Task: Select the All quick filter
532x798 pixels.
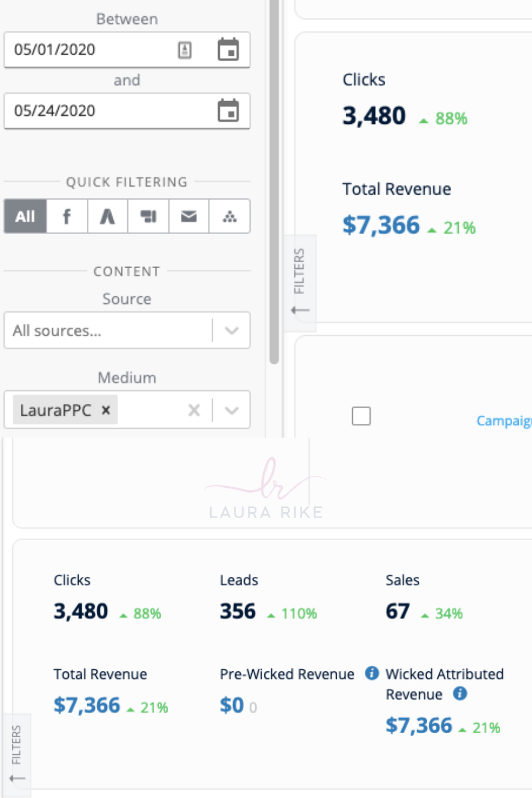Action: click(x=25, y=217)
